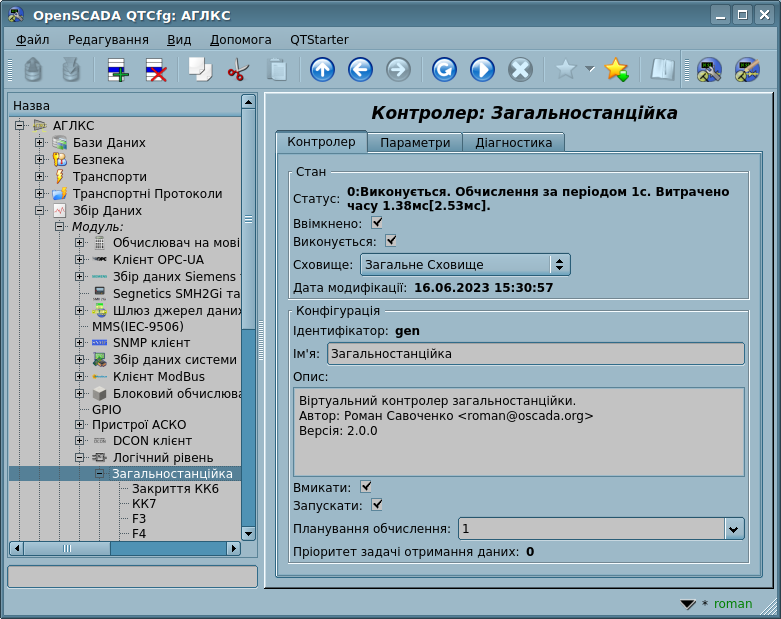Click the delete item toolbar icon

point(156,70)
